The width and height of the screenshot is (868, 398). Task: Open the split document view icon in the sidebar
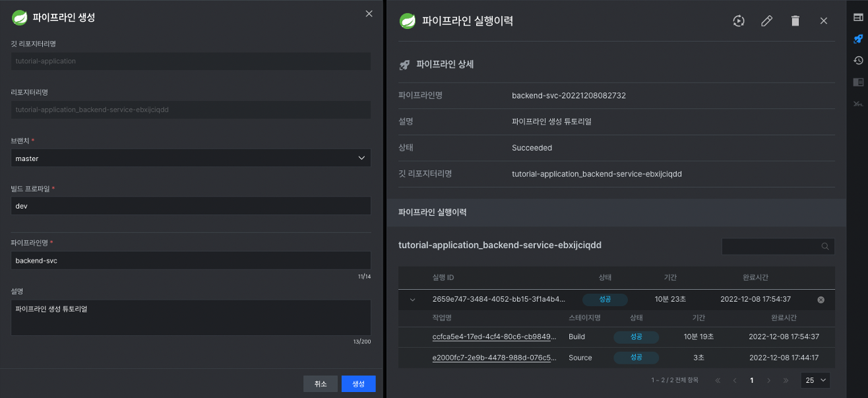[858, 83]
